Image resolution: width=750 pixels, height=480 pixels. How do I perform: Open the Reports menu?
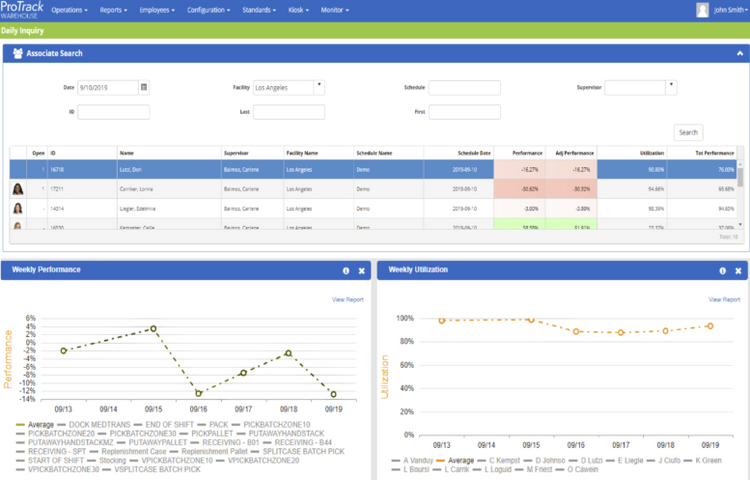(113, 10)
